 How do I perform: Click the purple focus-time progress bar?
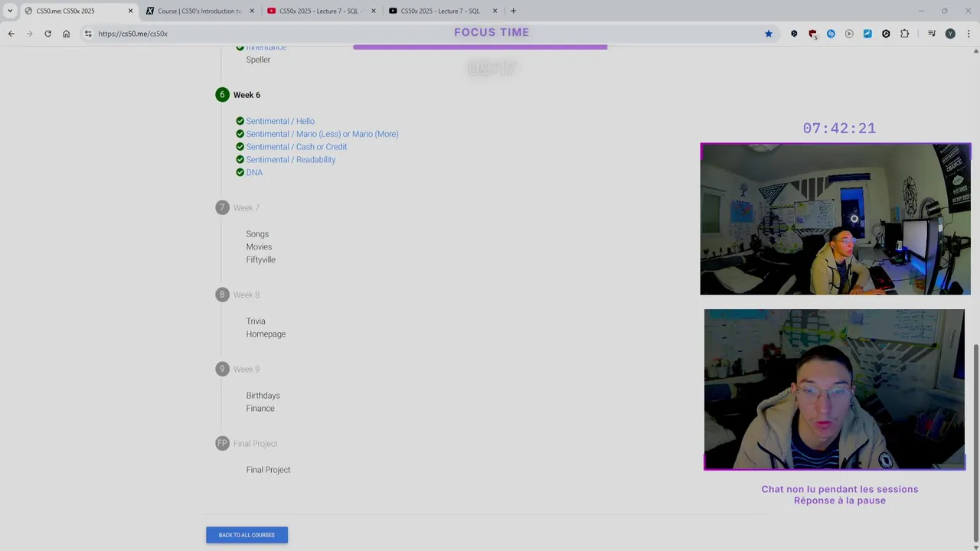pos(480,47)
